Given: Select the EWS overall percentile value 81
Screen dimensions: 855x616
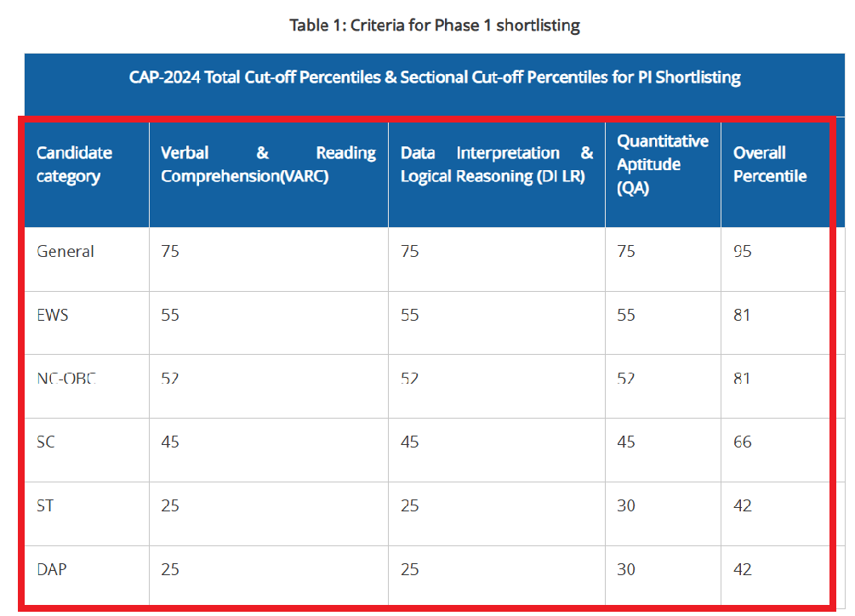Looking at the screenshot, I should (x=742, y=315).
